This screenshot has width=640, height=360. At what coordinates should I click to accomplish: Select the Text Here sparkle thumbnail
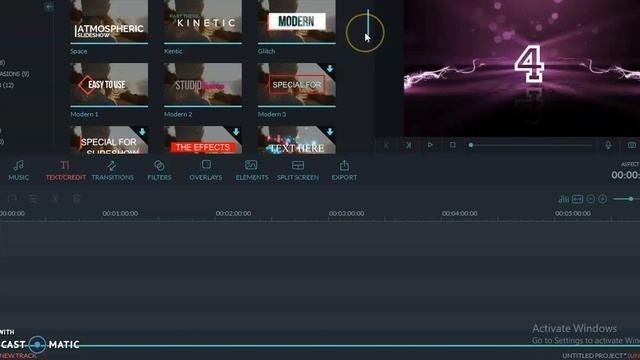[x=297, y=140]
